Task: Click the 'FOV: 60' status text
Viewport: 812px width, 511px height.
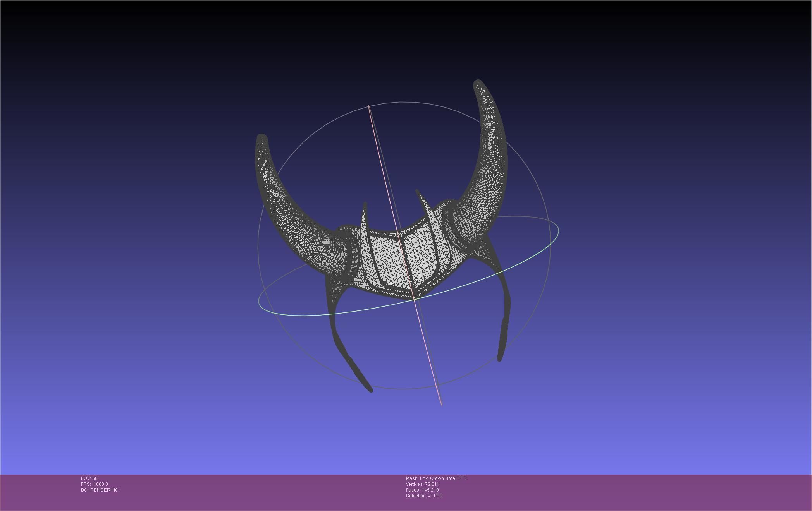Action: click(x=89, y=478)
